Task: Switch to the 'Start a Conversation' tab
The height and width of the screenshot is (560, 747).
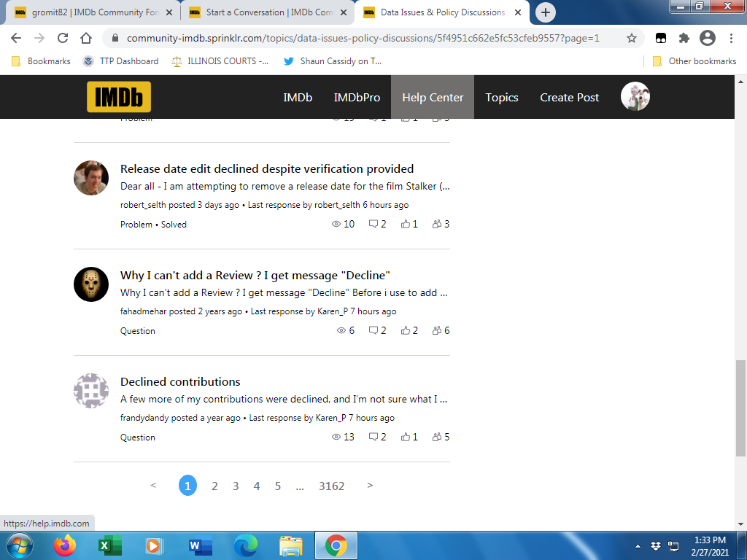Action: click(266, 12)
